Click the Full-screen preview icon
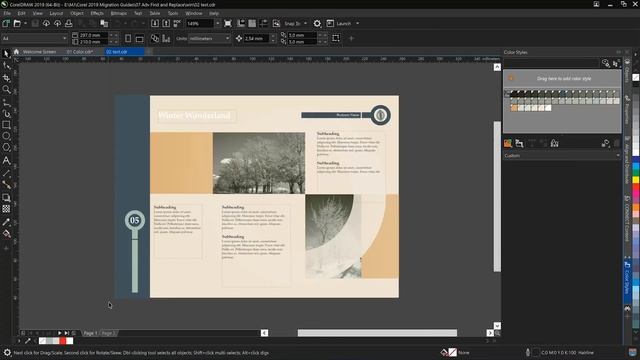Viewport: 640px width, 360px height. pos(228,24)
